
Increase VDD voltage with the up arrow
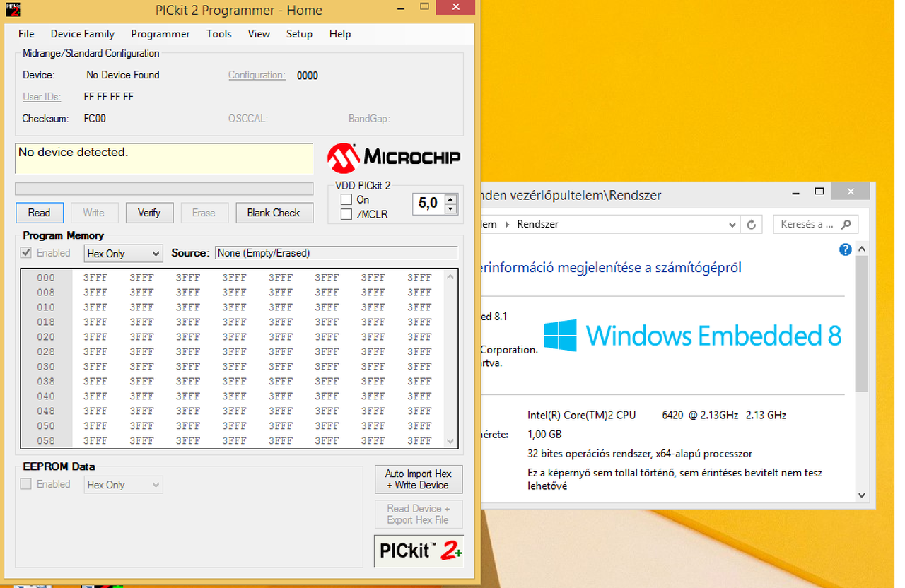pyautogui.click(x=450, y=199)
